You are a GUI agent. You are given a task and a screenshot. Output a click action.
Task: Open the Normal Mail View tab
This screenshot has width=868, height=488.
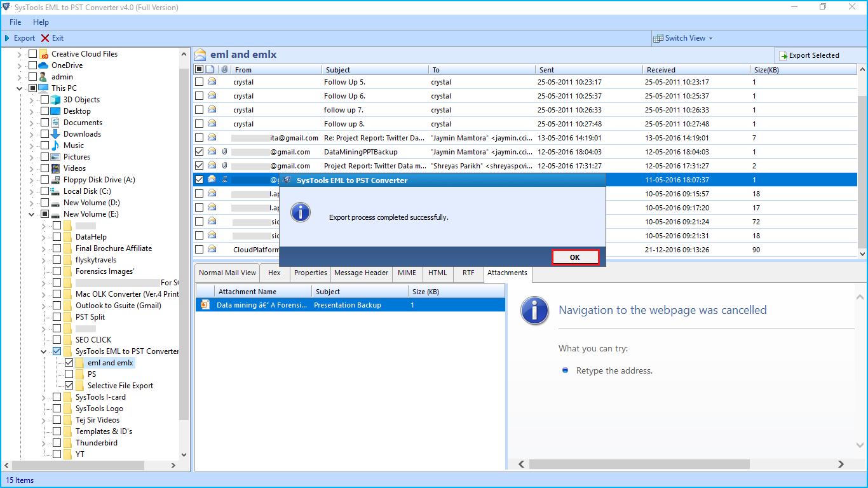227,273
